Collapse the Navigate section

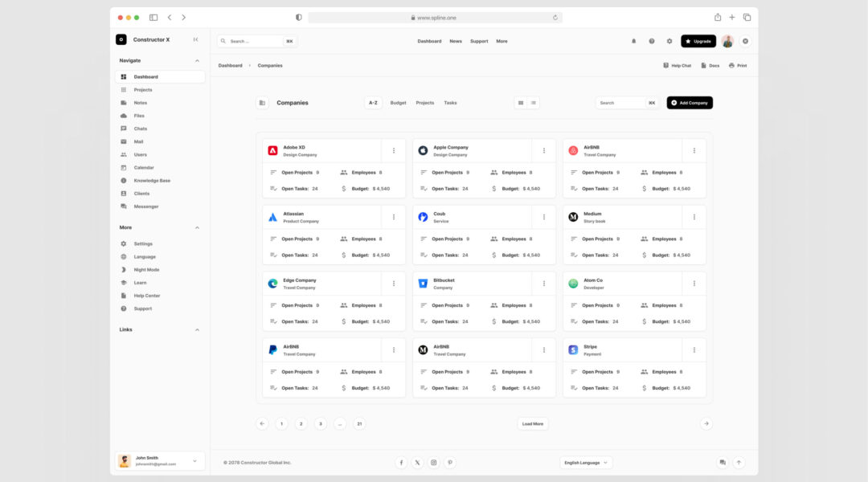click(197, 61)
